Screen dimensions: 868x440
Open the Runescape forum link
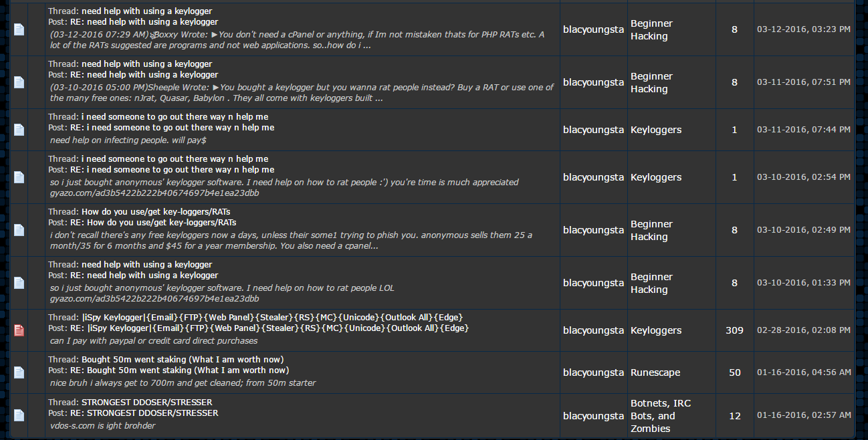(x=655, y=372)
